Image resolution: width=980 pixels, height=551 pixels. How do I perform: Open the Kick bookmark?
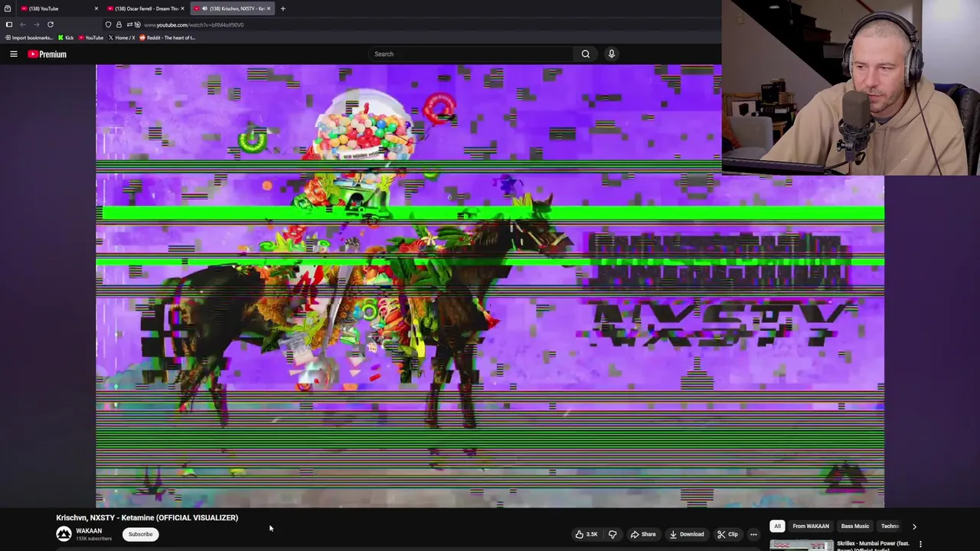pyautogui.click(x=67, y=37)
